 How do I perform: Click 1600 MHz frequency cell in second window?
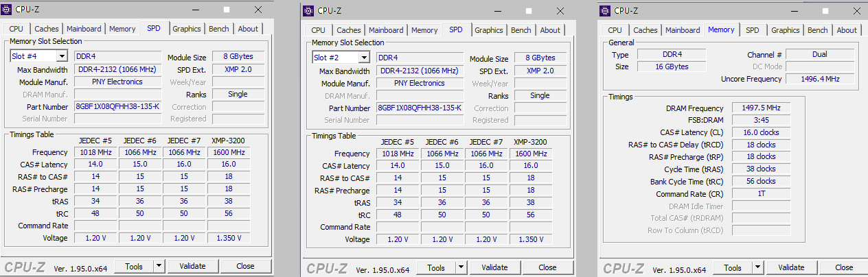[531, 154]
